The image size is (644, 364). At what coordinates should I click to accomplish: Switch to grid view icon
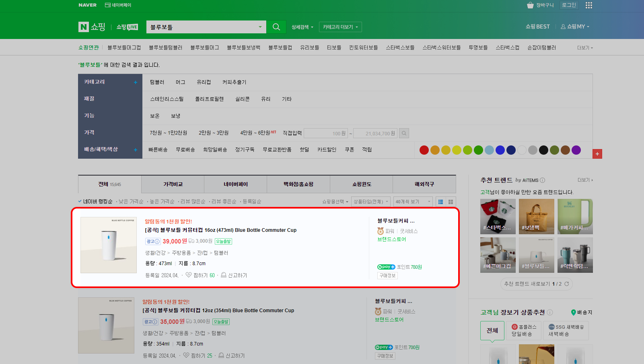pos(451,202)
